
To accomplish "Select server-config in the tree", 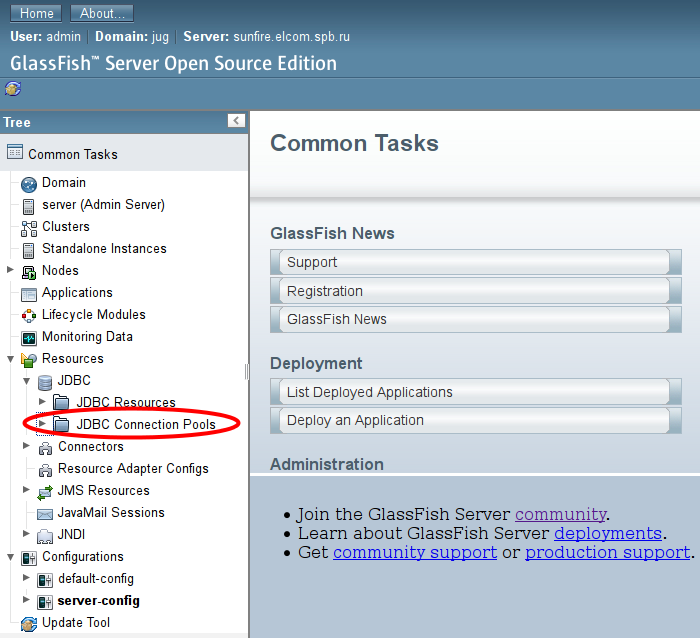I will 98,601.
